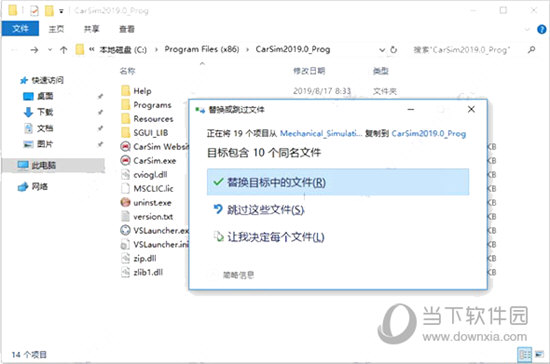Expand the address bar history dropdown
This screenshot has height=364, width=550.
[382, 50]
